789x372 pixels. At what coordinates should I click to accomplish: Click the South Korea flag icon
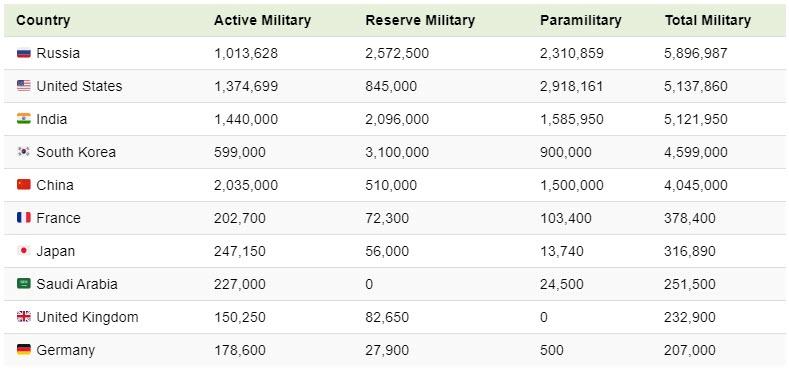tap(24, 152)
